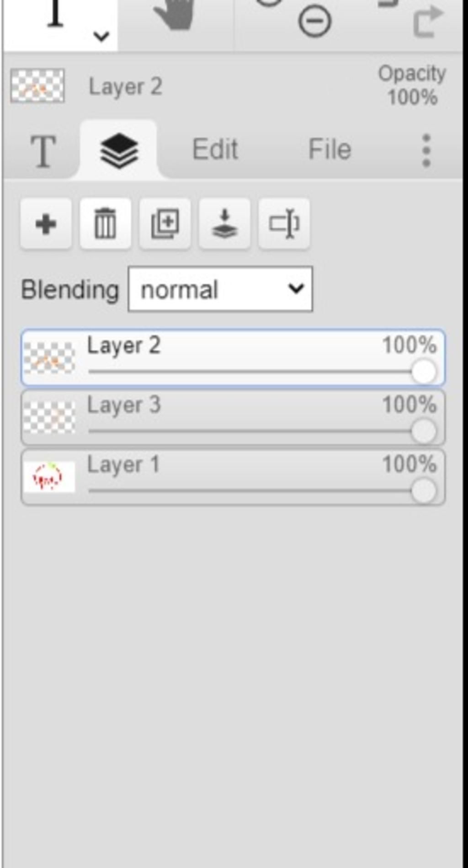Click the Layer 1 thumbnail preview
The width and height of the screenshot is (468, 868).
tap(49, 477)
